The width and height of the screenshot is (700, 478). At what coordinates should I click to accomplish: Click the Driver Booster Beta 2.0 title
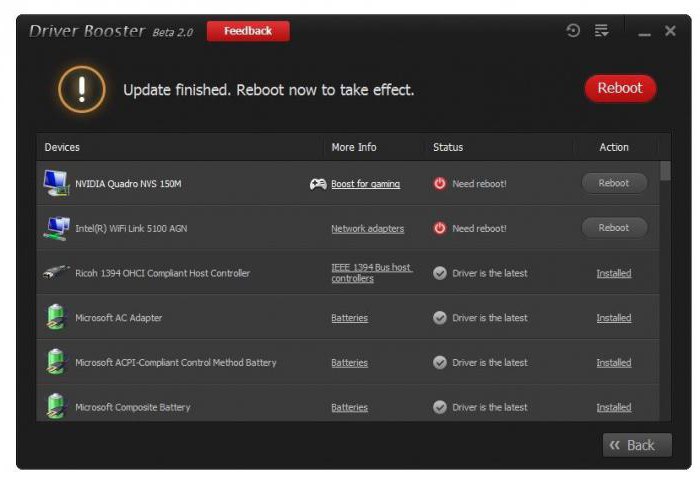(x=111, y=31)
